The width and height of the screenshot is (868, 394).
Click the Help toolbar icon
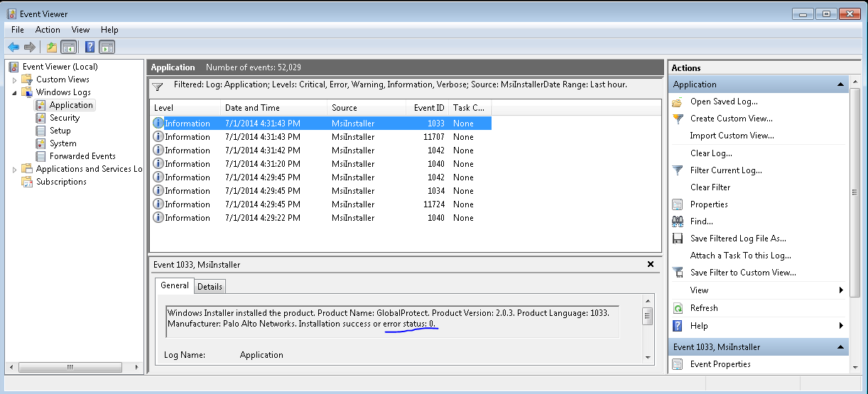89,48
